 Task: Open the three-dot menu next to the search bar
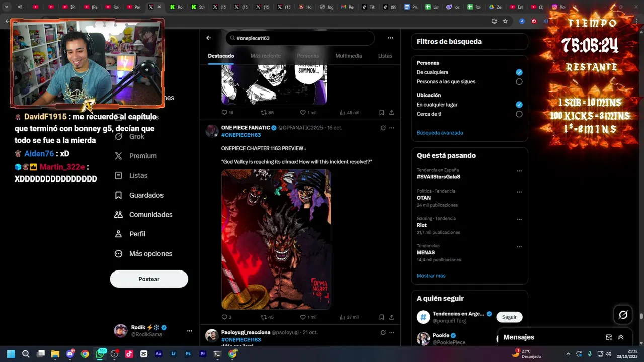tap(390, 38)
